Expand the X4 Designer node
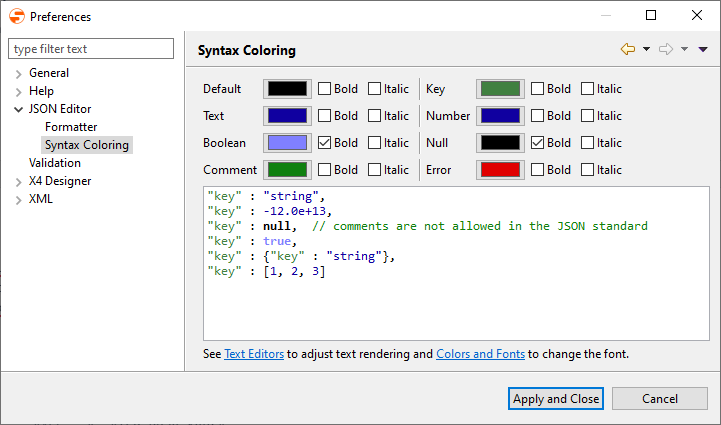The height and width of the screenshot is (425, 721). [18, 181]
